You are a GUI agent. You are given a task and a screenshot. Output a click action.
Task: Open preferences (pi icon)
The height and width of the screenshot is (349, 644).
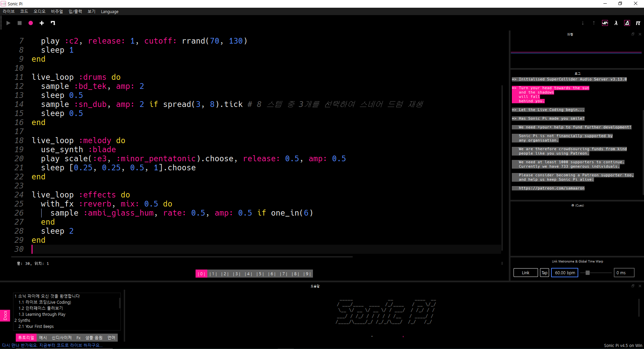pos(638,23)
